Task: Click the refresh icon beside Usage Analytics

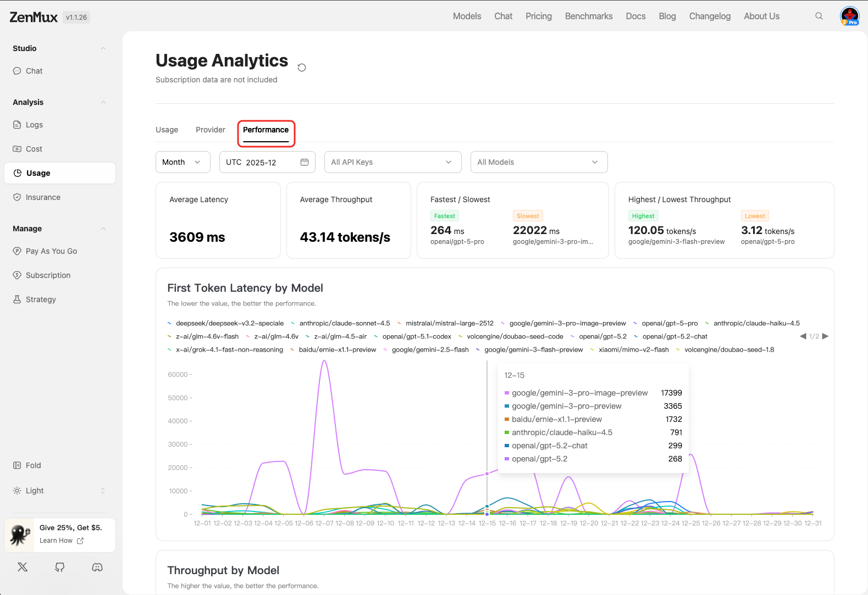Action: pyautogui.click(x=302, y=68)
